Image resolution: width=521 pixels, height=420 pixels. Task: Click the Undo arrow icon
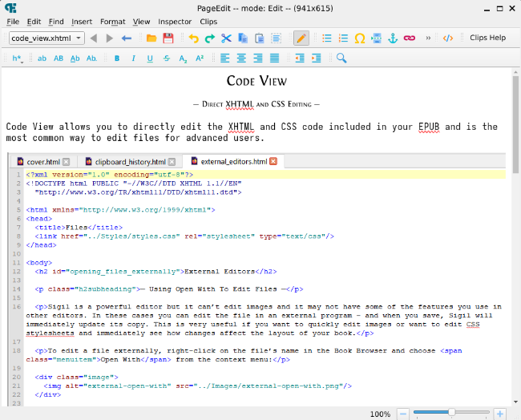(192, 38)
